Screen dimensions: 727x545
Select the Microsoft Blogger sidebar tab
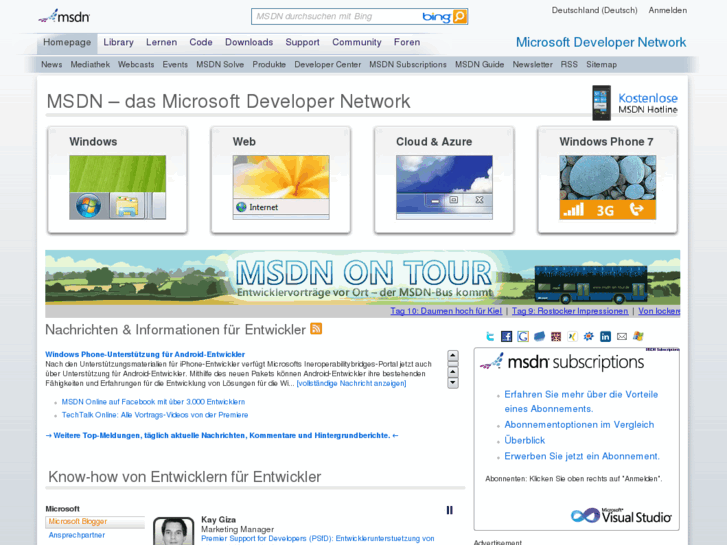click(95, 522)
